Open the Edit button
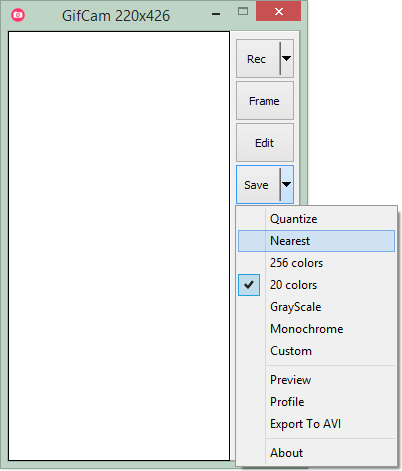 265,143
